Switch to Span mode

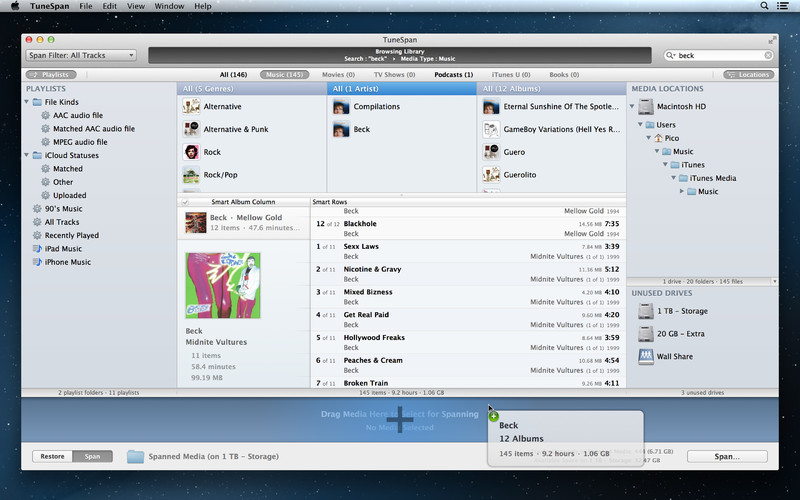92,456
